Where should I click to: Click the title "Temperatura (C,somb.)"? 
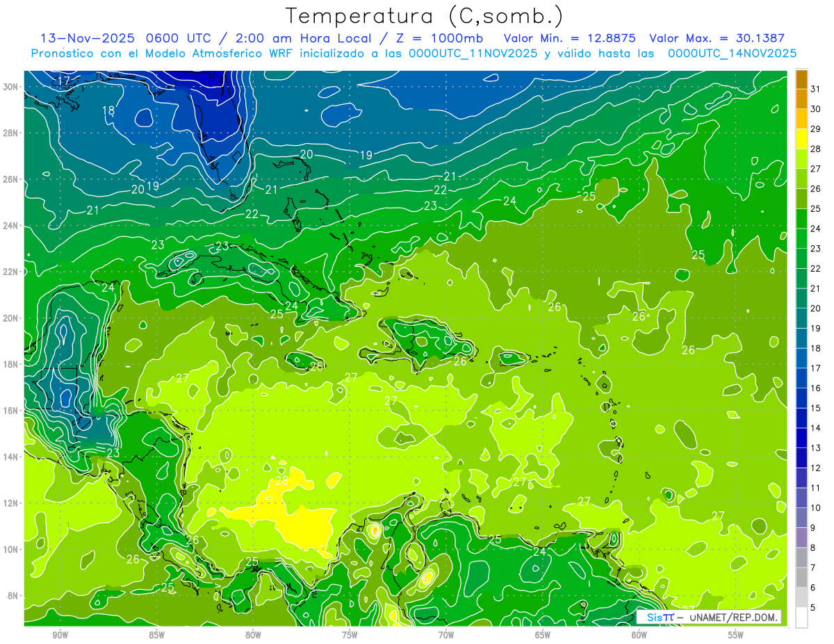coord(425,16)
